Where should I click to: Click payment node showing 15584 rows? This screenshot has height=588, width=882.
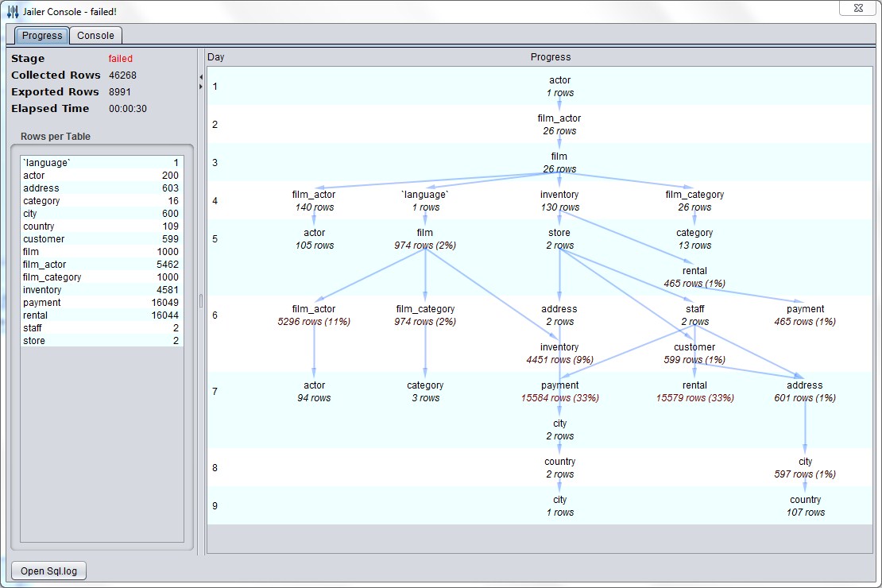(x=560, y=392)
